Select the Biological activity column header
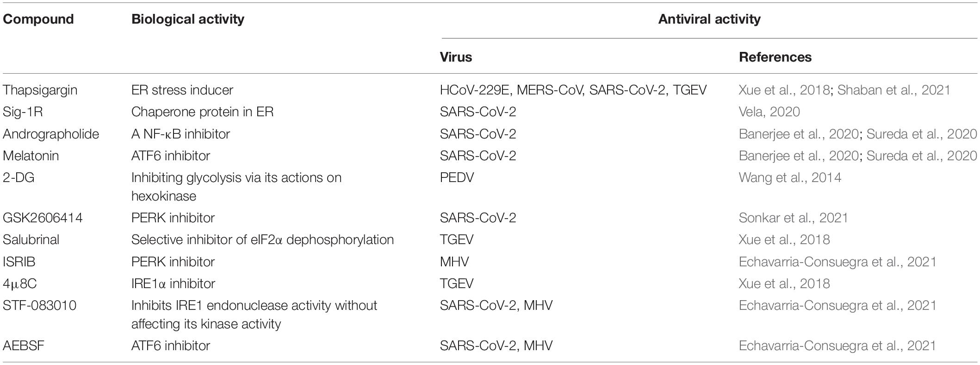980x365 pixels. click(188, 19)
